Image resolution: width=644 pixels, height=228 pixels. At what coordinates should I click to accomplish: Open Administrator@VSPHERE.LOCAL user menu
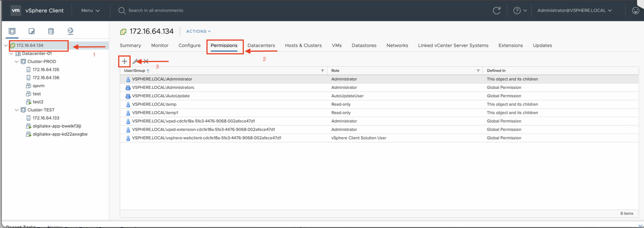tap(574, 10)
